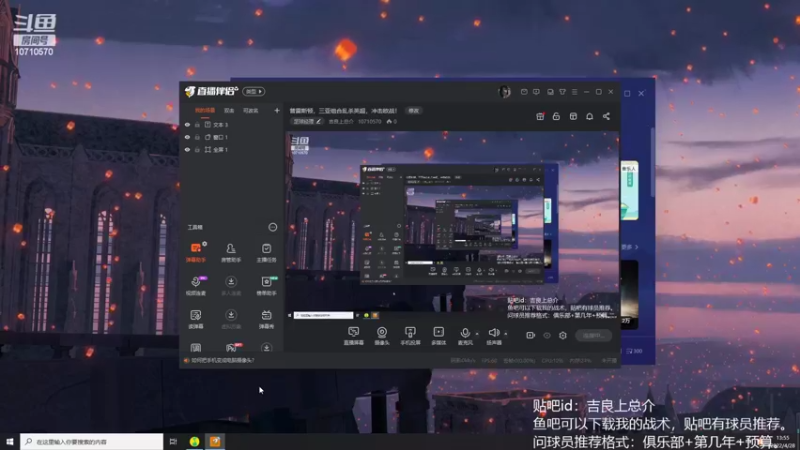
Task: Click the start streaming button at bottom right
Action: pos(593,335)
